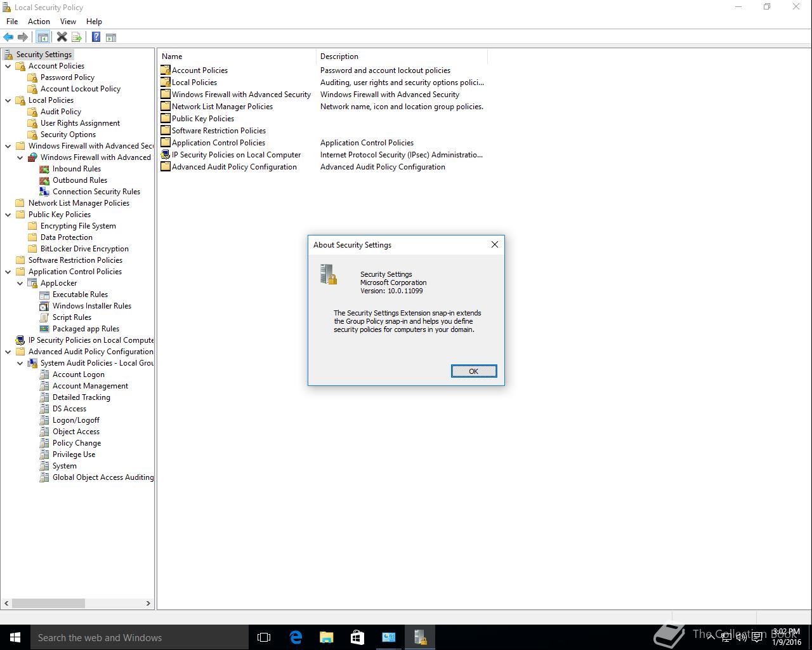812x650 pixels.
Task: Open Microsoft Edge from the taskbar
Action: tap(296, 637)
